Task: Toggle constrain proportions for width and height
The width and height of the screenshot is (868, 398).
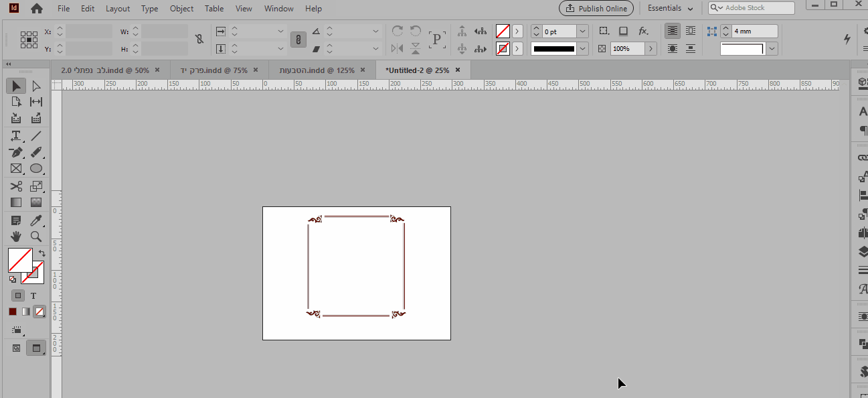Action: pos(199,40)
